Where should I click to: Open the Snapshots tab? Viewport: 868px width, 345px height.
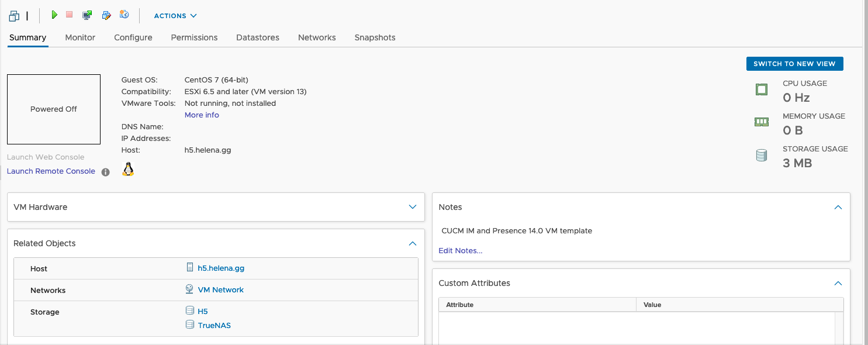375,37
